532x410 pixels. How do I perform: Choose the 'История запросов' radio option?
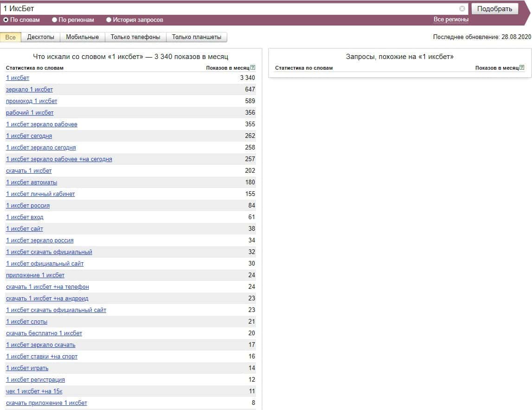[109, 20]
